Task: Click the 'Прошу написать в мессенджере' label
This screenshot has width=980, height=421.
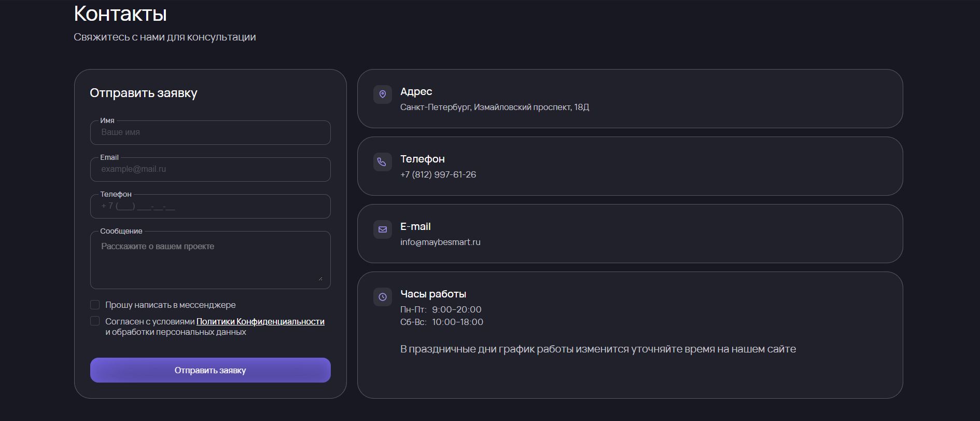Action: point(171,305)
